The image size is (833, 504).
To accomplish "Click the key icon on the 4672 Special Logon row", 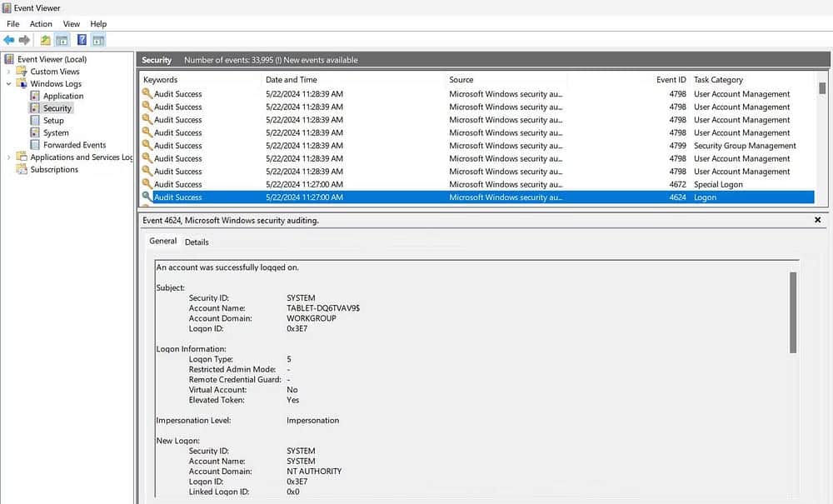I will click(x=147, y=184).
